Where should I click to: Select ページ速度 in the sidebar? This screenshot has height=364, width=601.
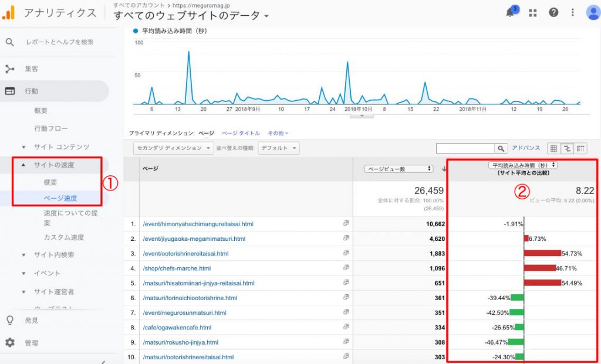tap(60, 198)
